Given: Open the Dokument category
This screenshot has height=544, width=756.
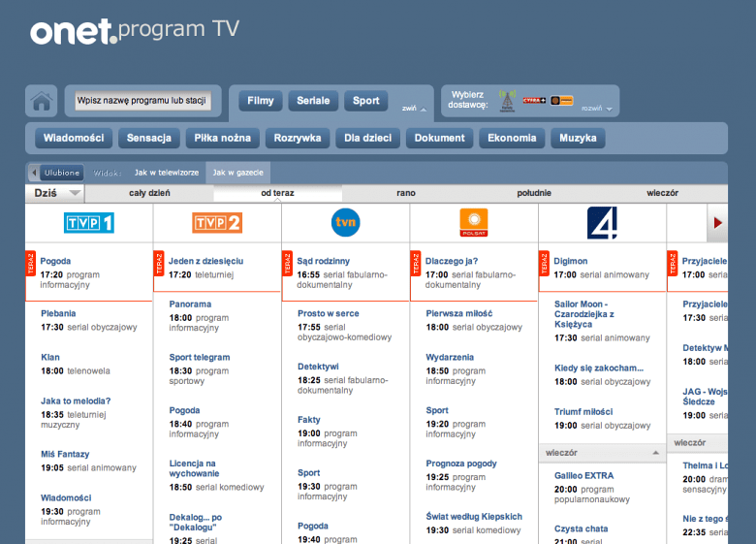Looking at the screenshot, I should (440, 138).
